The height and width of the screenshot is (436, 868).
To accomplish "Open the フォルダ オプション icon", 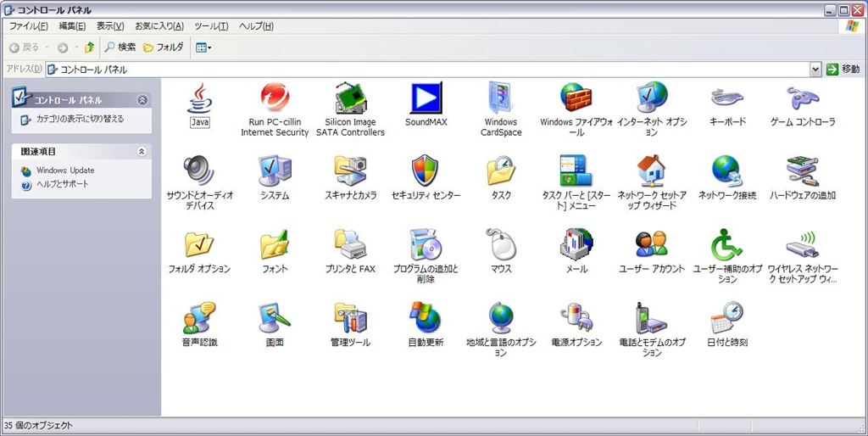I will pos(199,244).
